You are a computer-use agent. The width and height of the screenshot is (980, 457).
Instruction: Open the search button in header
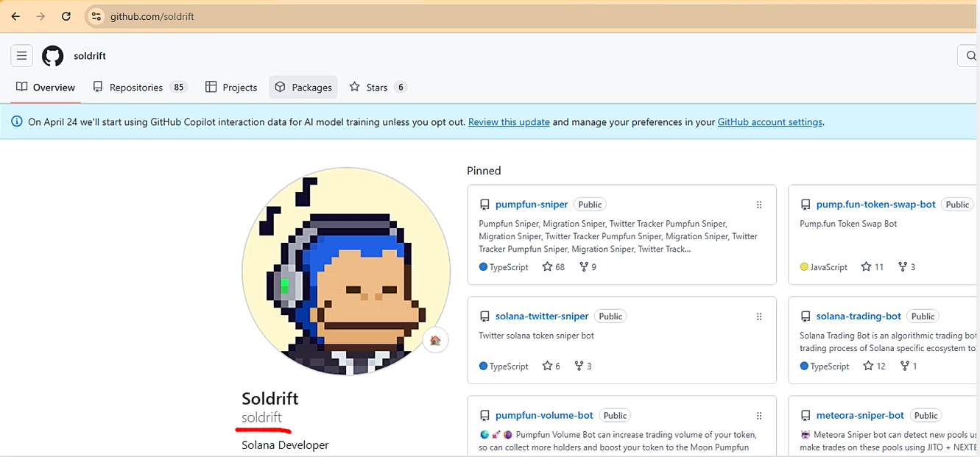968,56
